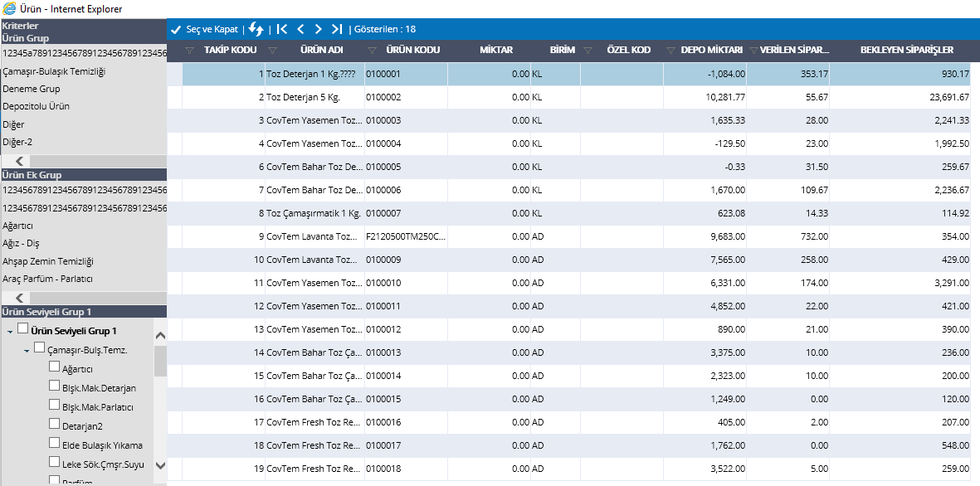Open the filter for the Ürün Kodu column

point(372,51)
